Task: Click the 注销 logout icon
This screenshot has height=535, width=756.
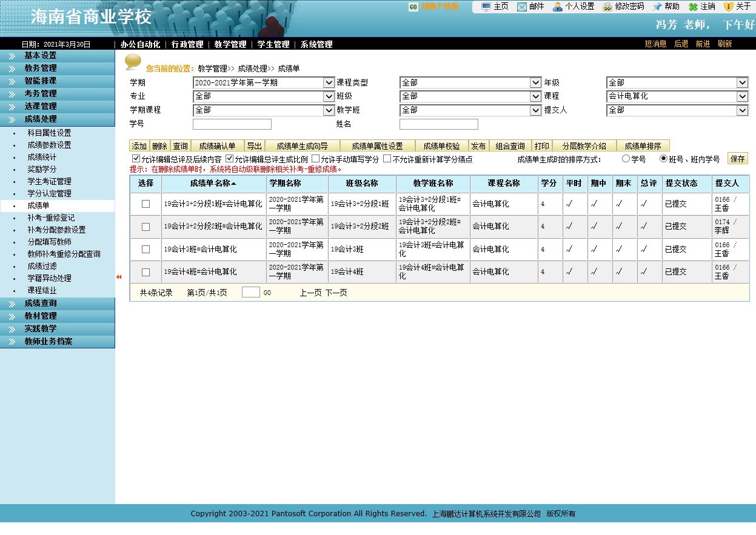Action: point(693,7)
